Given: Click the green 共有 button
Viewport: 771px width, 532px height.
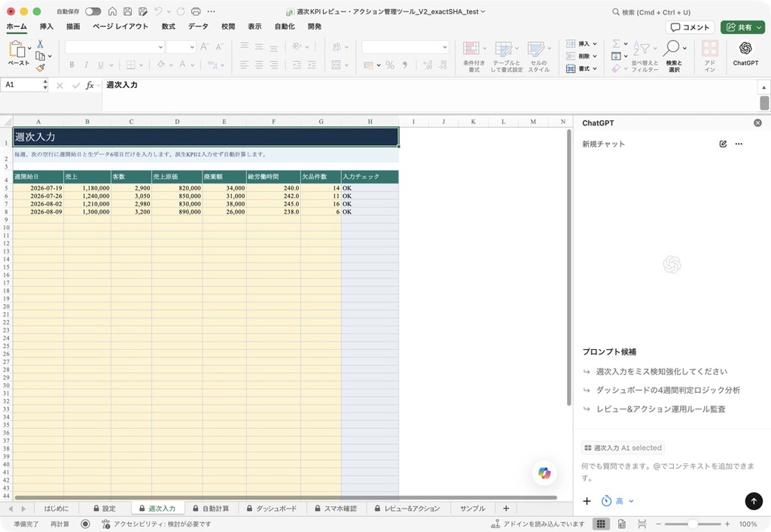Looking at the screenshot, I should click(742, 28).
